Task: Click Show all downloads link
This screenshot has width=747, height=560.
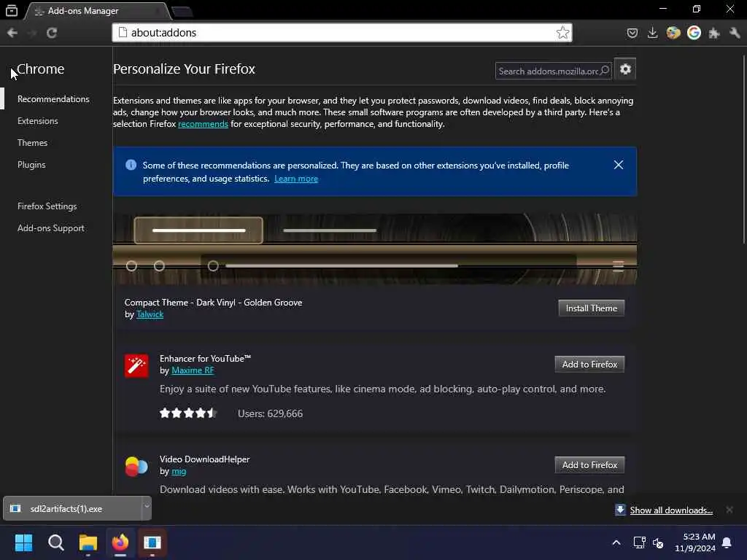Action: pos(671,510)
